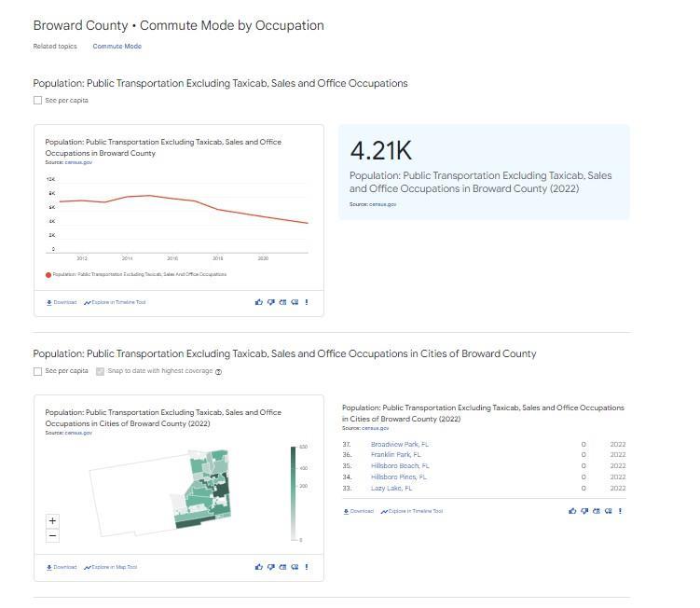This screenshot has height=608, width=700.
Task: Click thumbs down on the line chart card
Action: (271, 302)
